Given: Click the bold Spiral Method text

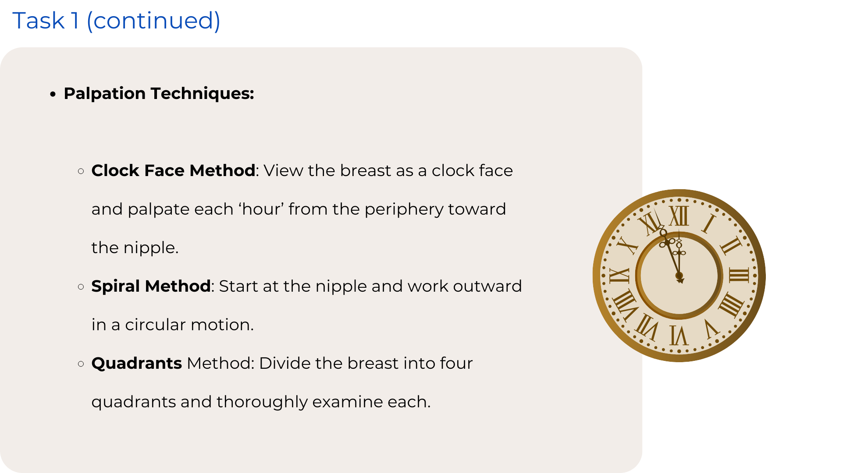Looking at the screenshot, I should (151, 286).
